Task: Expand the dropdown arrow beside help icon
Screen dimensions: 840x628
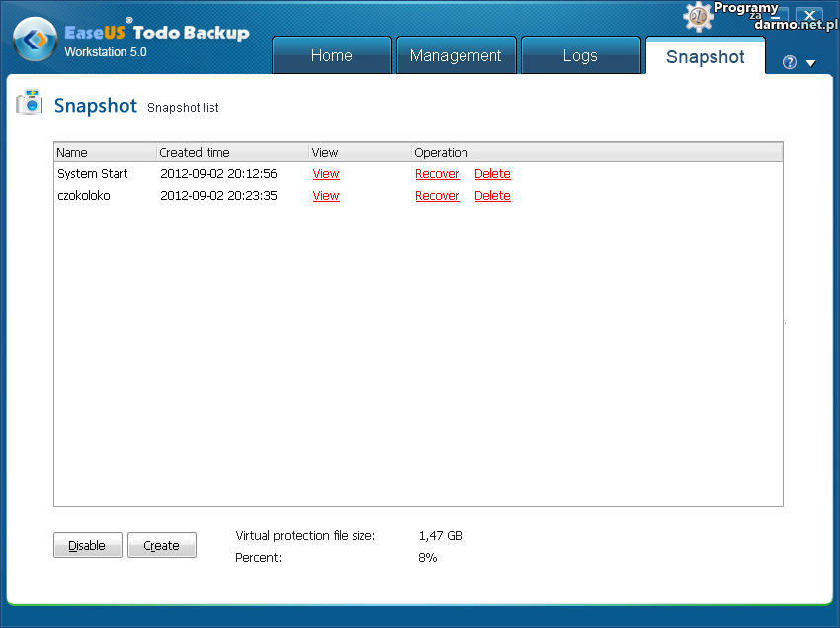Action: [810, 63]
